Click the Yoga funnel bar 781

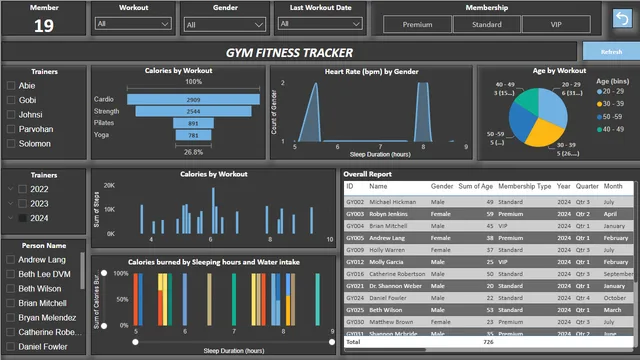tap(193, 135)
